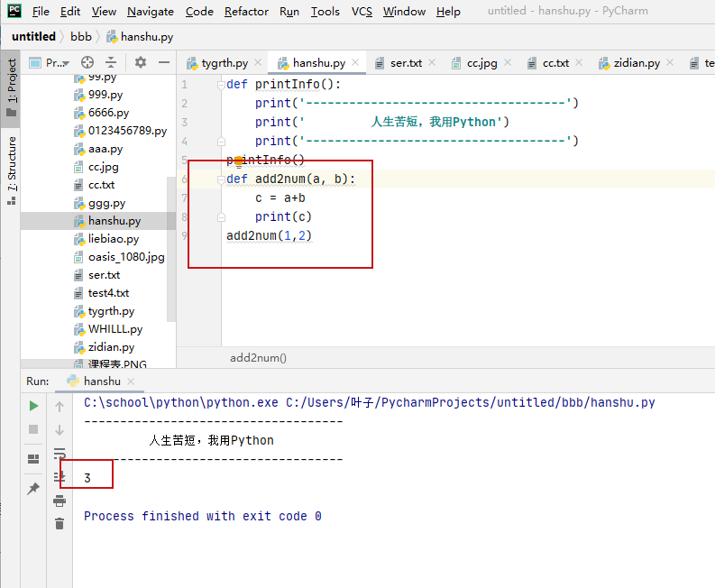Click the stop process icon

coord(33,429)
